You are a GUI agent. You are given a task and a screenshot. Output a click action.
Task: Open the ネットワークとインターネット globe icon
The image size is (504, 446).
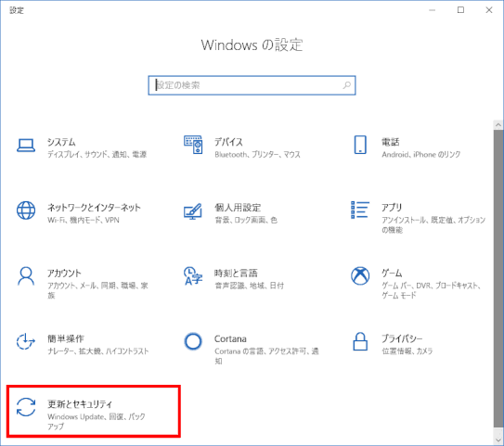26,210
